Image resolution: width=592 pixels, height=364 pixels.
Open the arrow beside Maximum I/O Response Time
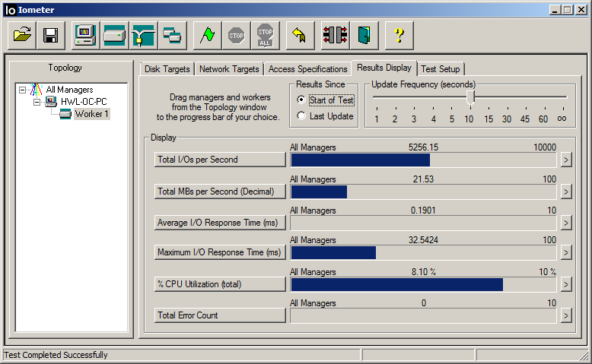click(565, 252)
